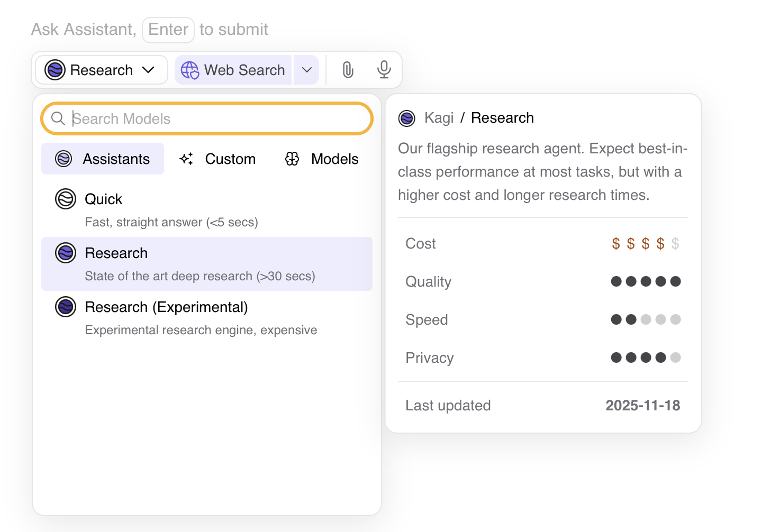Click the 'Privacy' label

[x=430, y=358]
